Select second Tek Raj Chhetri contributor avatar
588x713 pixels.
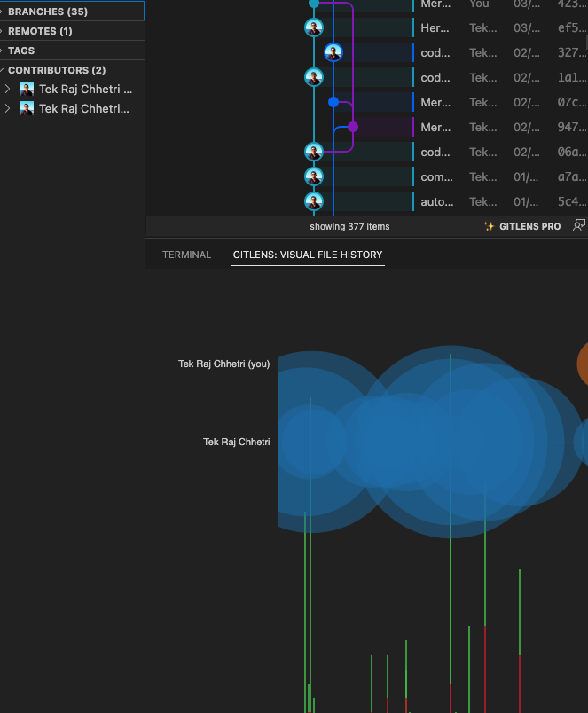point(27,109)
